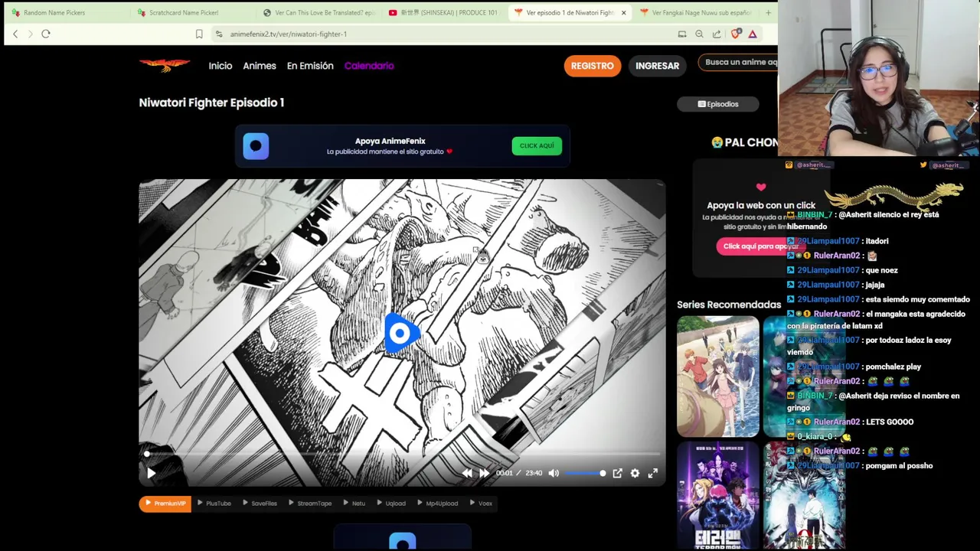Screen dimensions: 980x551
Task: Select the SaveFiles video server
Action: [260, 504]
